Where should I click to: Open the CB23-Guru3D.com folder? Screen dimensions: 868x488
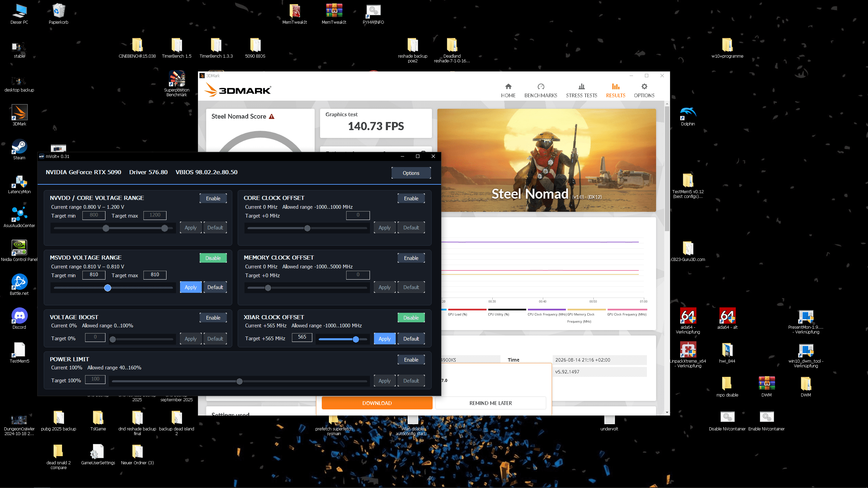coord(688,251)
